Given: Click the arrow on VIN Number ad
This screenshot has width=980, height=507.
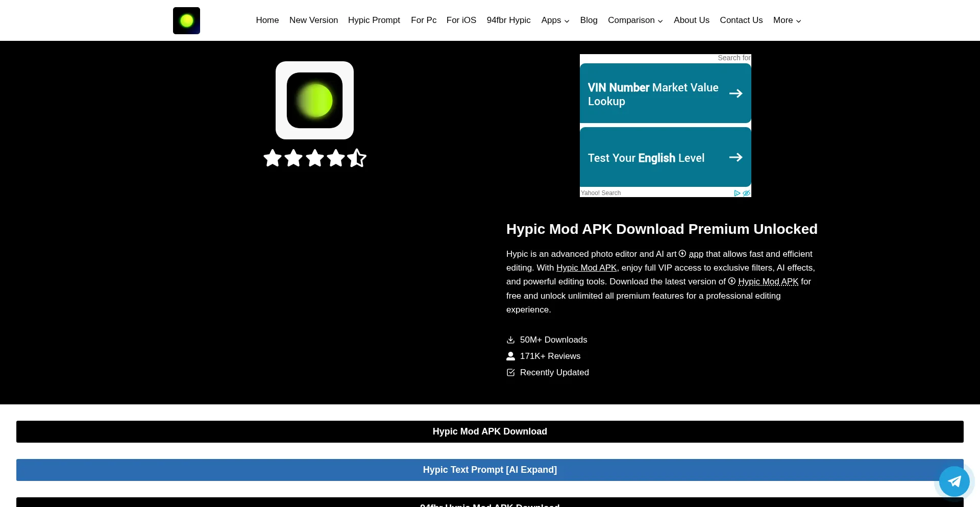Looking at the screenshot, I should click(x=736, y=93).
